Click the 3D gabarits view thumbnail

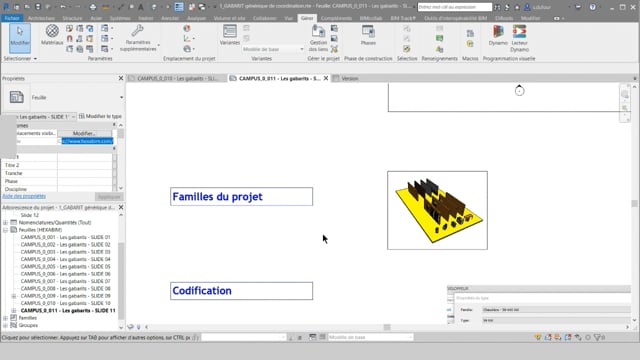[x=437, y=210]
